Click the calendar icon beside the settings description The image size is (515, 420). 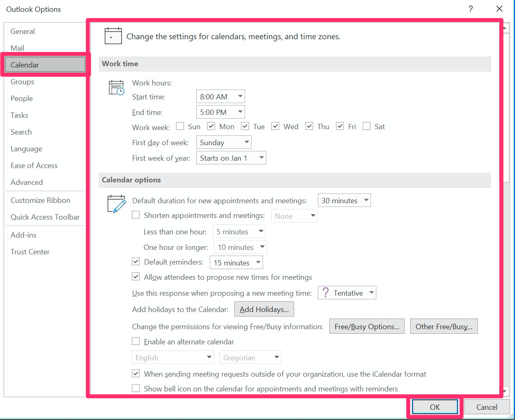tap(113, 36)
